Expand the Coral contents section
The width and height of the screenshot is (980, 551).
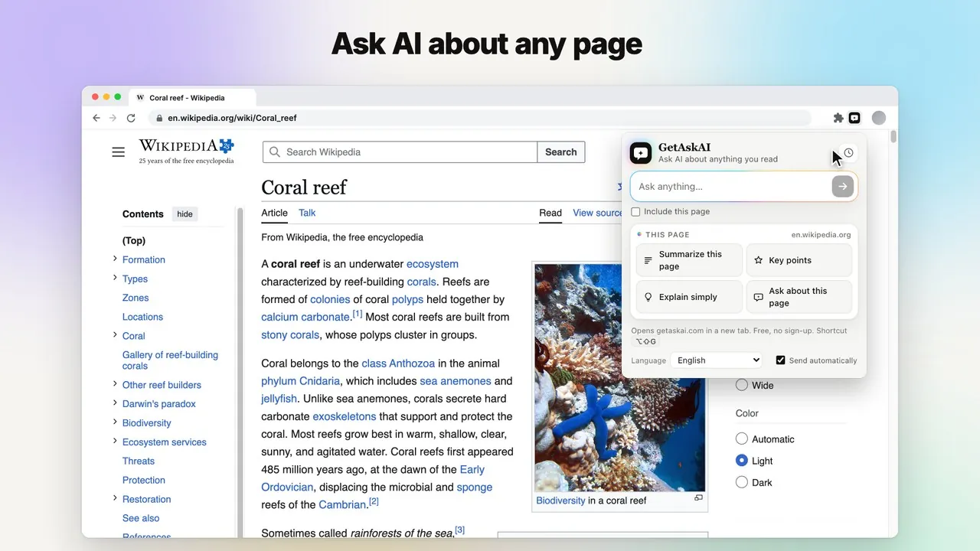point(115,334)
